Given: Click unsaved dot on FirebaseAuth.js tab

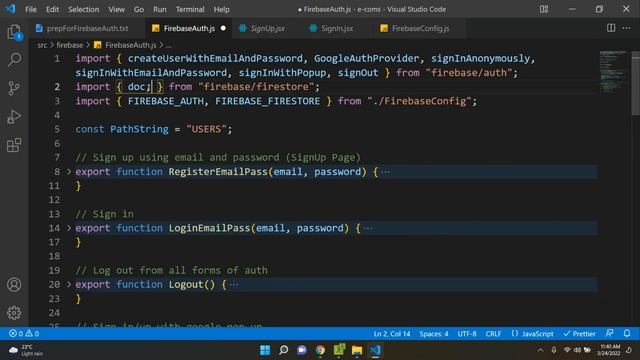Looking at the screenshot, I should click(x=223, y=28).
